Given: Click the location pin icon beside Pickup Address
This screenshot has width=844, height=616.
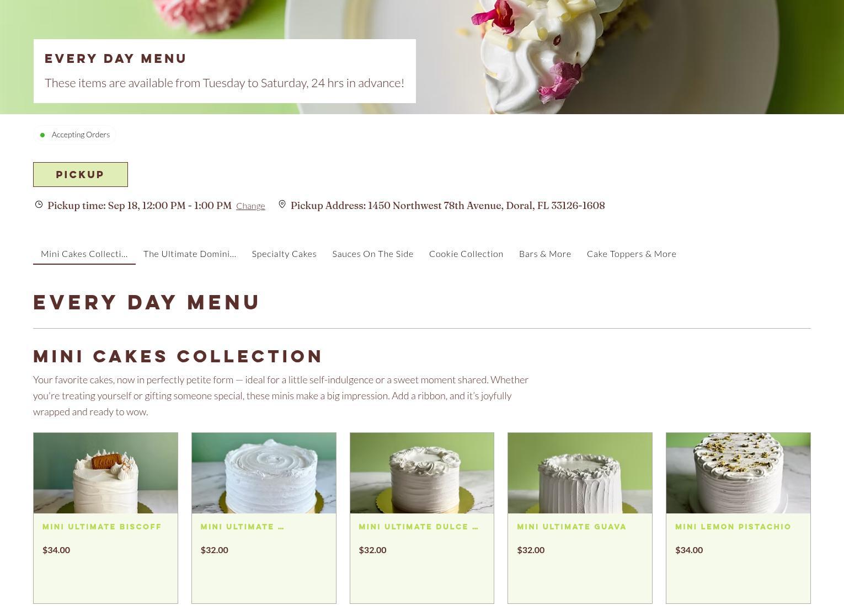Looking at the screenshot, I should 282,205.
